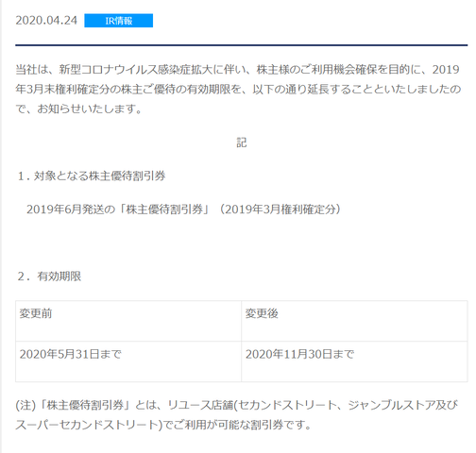Select the date 2020.04.24

pos(46,21)
